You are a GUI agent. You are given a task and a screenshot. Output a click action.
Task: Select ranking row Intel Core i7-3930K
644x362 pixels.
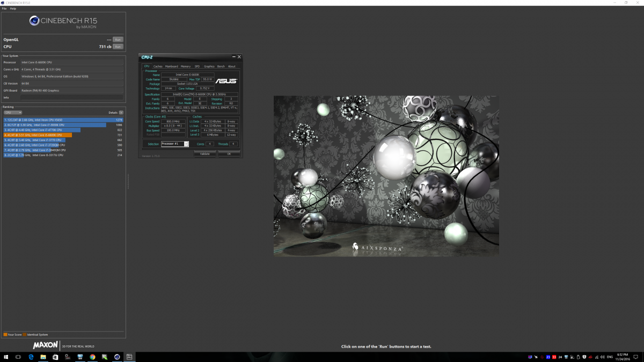pyautogui.click(x=63, y=125)
